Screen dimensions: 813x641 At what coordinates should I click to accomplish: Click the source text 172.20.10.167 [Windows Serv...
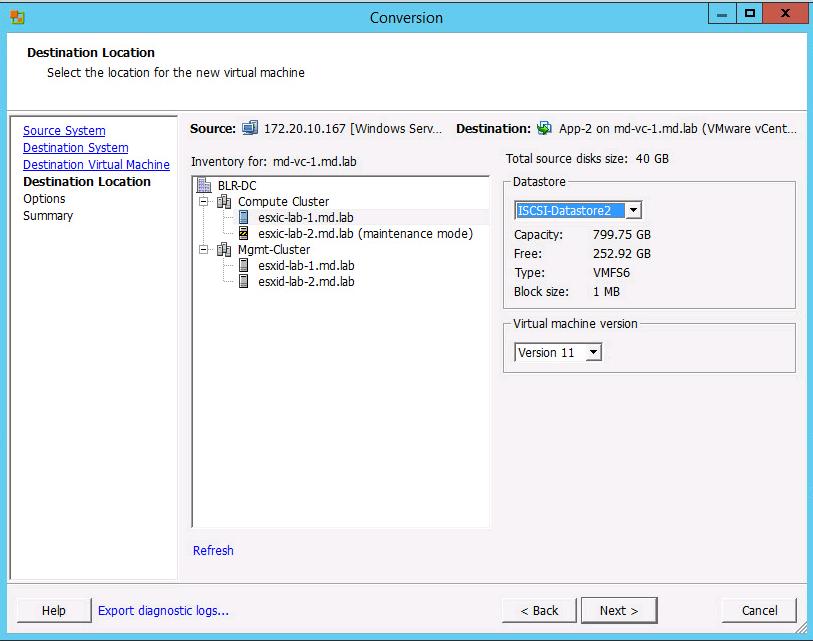pos(353,128)
